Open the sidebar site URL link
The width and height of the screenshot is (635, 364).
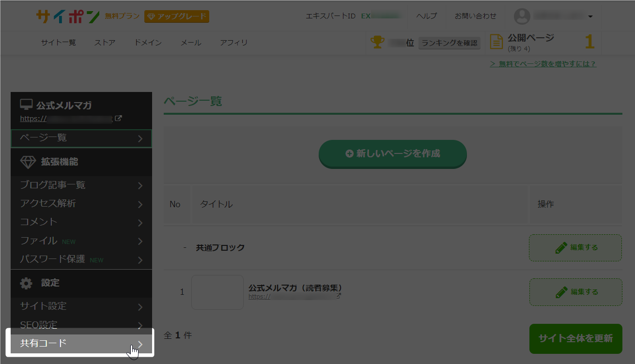pos(66,118)
